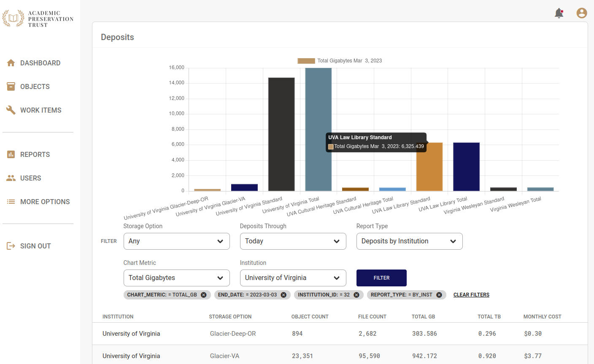Image resolution: width=594 pixels, height=364 pixels.
Task: Click the $0.30 monthly cost value
Action: click(533, 334)
